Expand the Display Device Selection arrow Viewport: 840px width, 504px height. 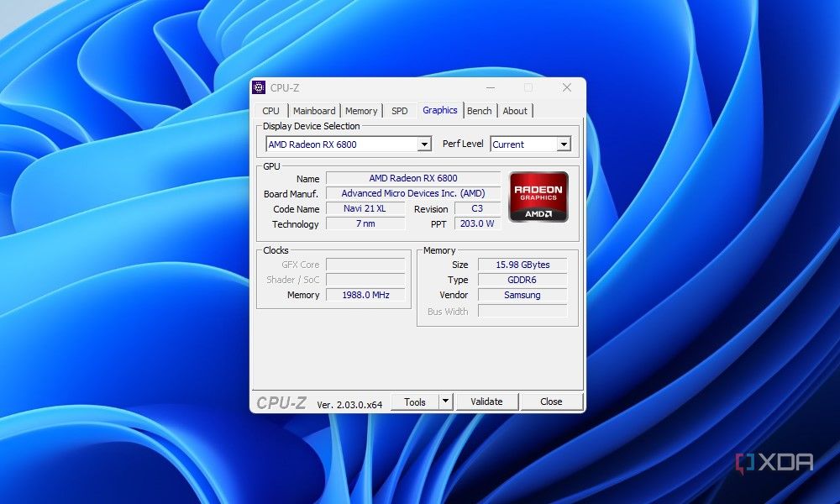[424, 144]
